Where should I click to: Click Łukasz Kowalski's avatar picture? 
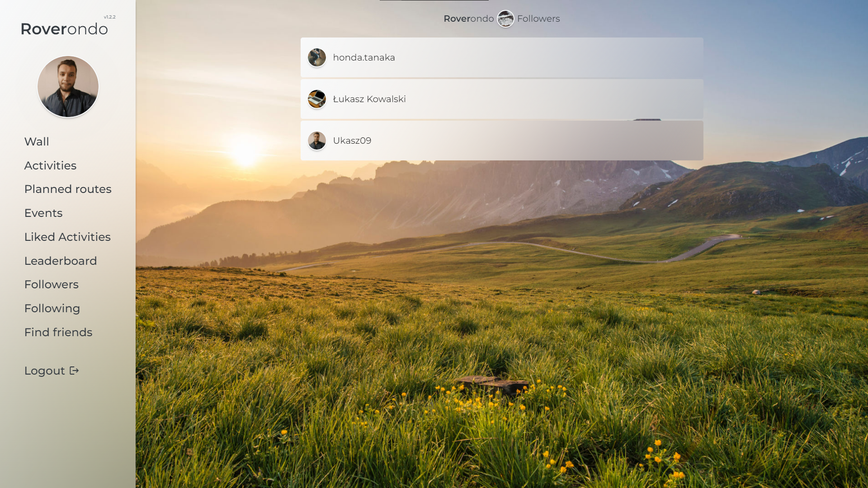click(x=316, y=99)
